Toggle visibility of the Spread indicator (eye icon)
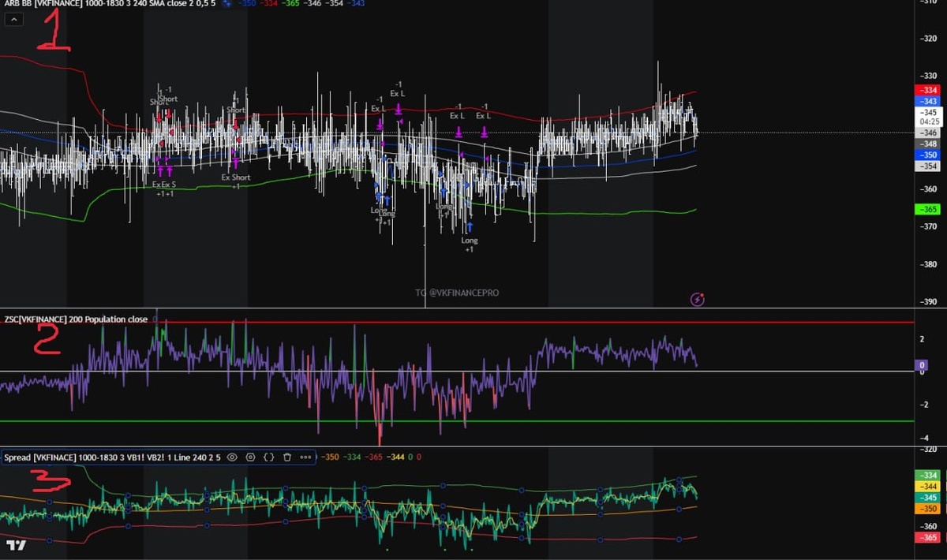 [232, 457]
